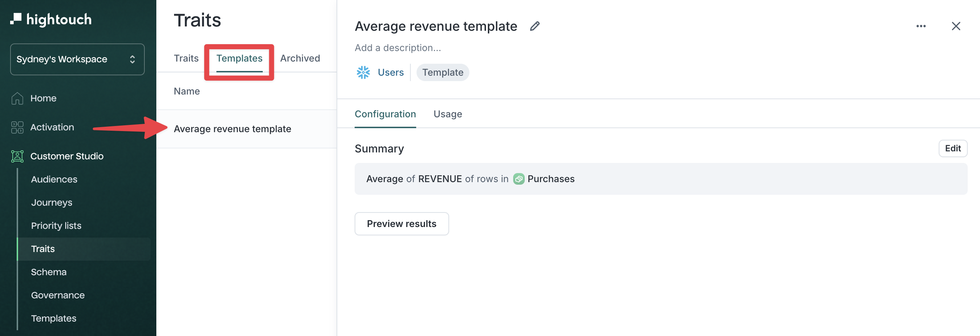Switch to the Archived tab
This screenshot has width=980, height=336.
point(300,58)
